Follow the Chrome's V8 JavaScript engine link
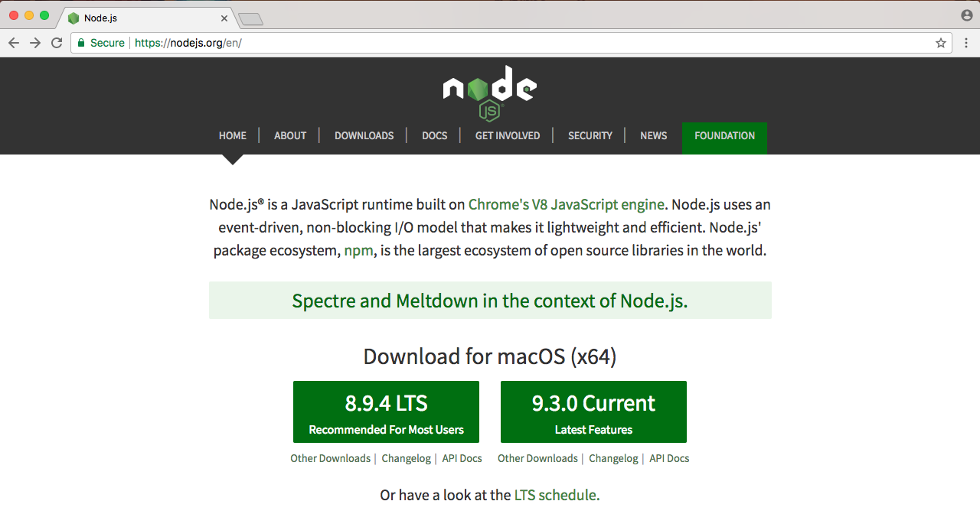 point(566,204)
